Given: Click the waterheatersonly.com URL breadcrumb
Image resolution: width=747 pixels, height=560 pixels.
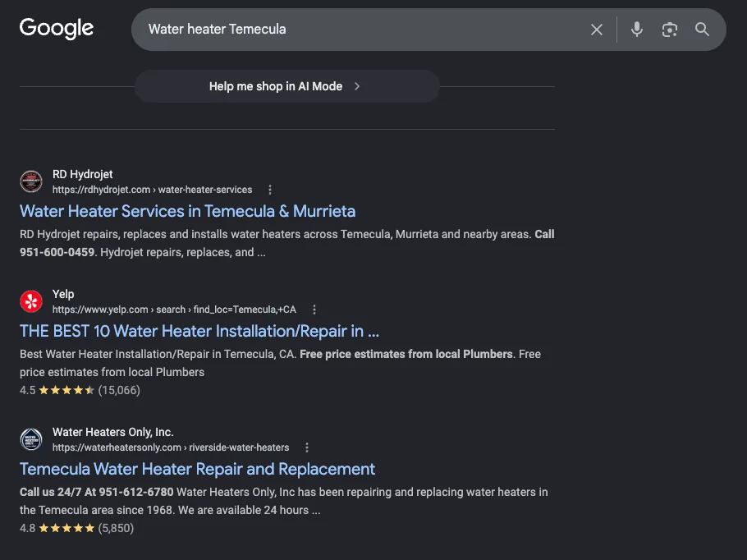Looking at the screenshot, I should pyautogui.click(x=171, y=448).
